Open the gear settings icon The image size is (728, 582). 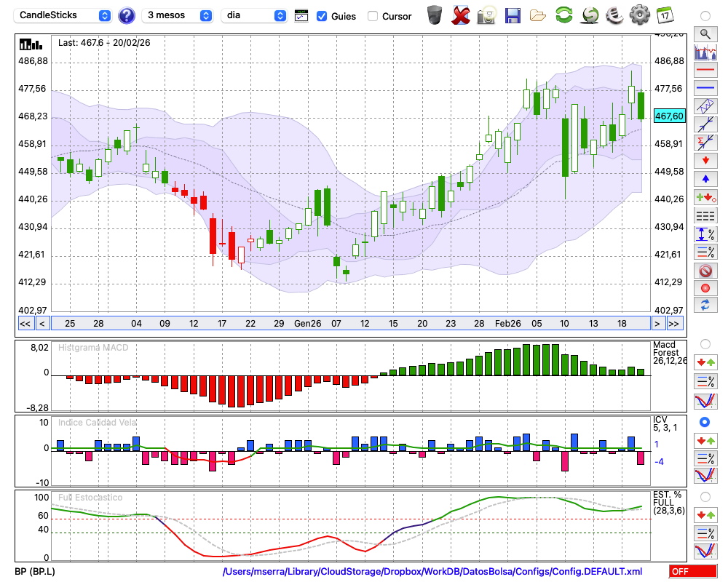(x=639, y=15)
